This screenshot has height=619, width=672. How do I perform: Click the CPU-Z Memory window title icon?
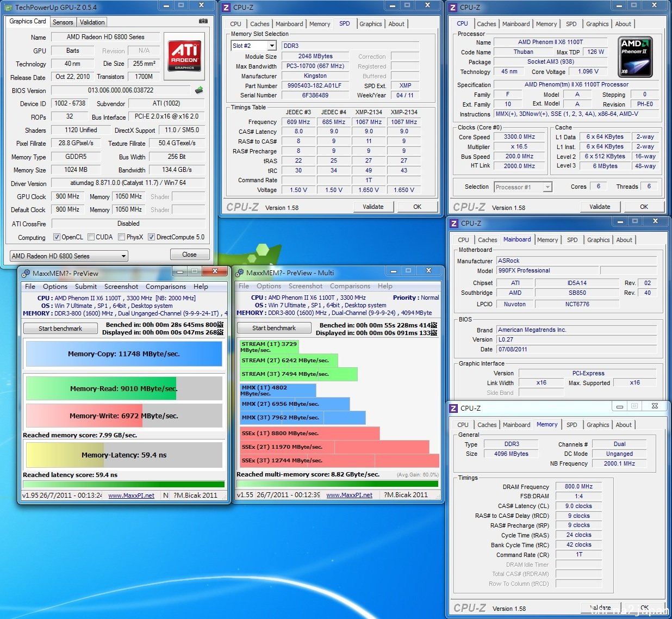453,408
